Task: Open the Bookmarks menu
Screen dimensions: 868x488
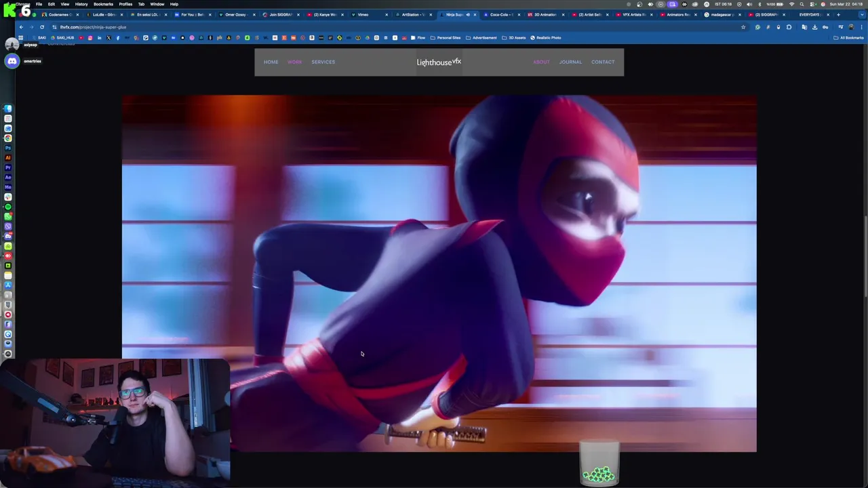Action: coord(103,4)
